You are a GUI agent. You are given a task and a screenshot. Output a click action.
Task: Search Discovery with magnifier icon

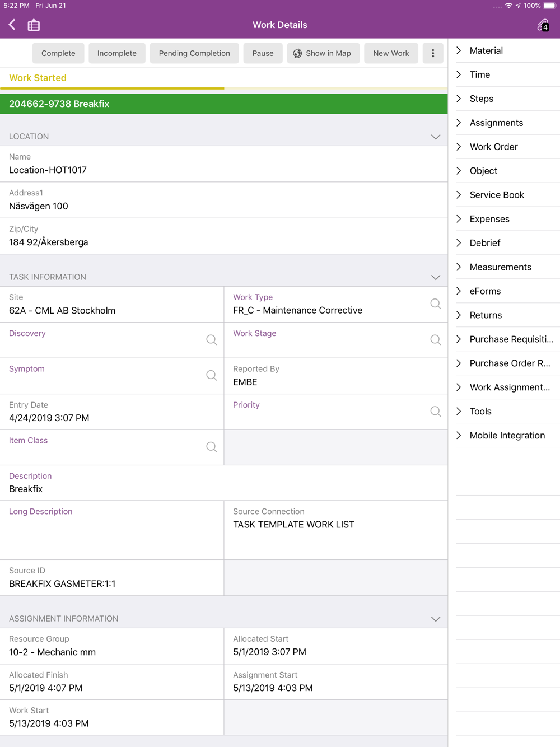pyautogui.click(x=212, y=340)
